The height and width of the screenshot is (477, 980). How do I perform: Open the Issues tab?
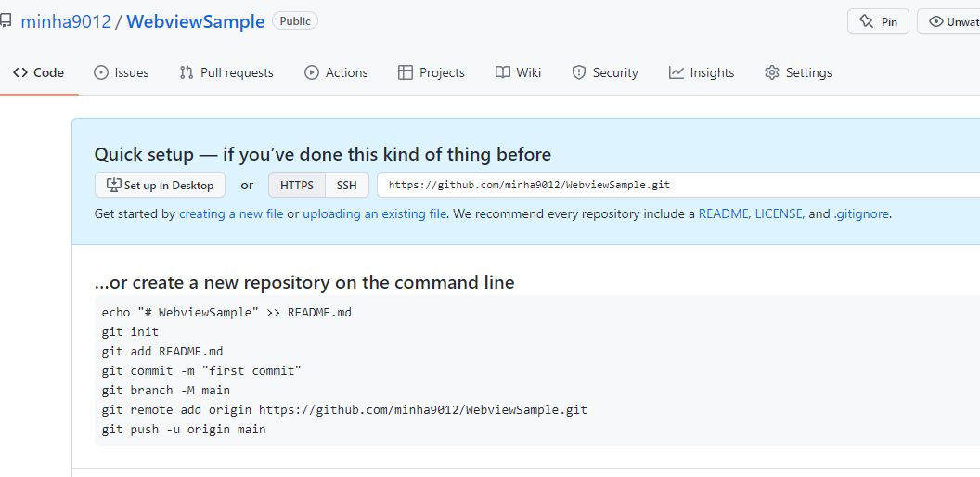point(122,72)
